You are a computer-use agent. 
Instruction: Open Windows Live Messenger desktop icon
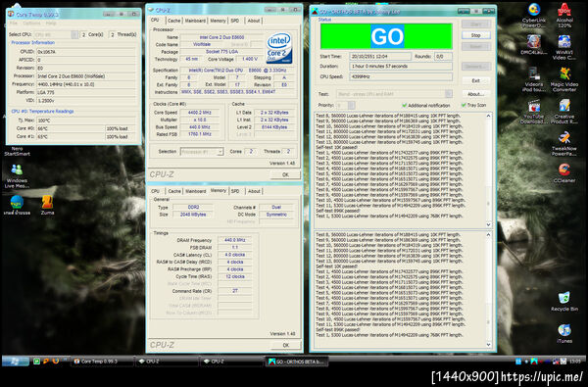17,176
